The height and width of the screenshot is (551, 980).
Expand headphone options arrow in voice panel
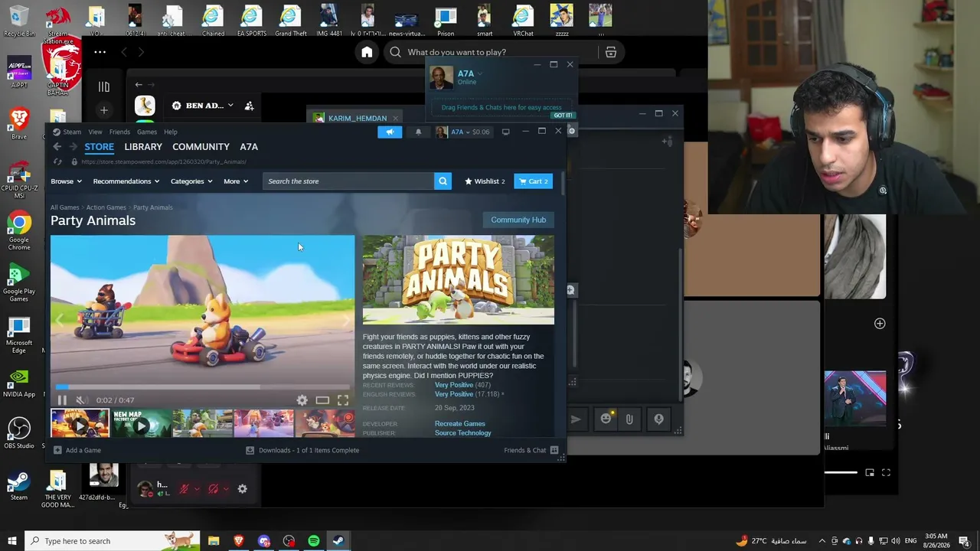pos(226,489)
